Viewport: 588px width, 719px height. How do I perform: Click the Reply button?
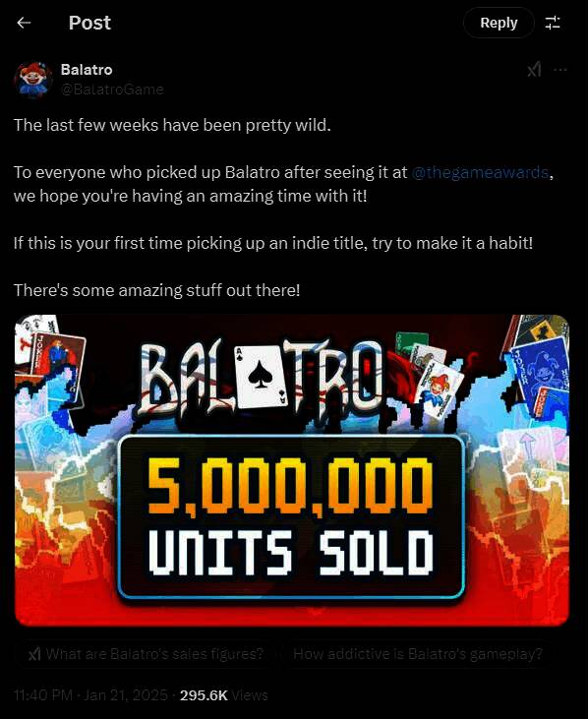tap(499, 23)
